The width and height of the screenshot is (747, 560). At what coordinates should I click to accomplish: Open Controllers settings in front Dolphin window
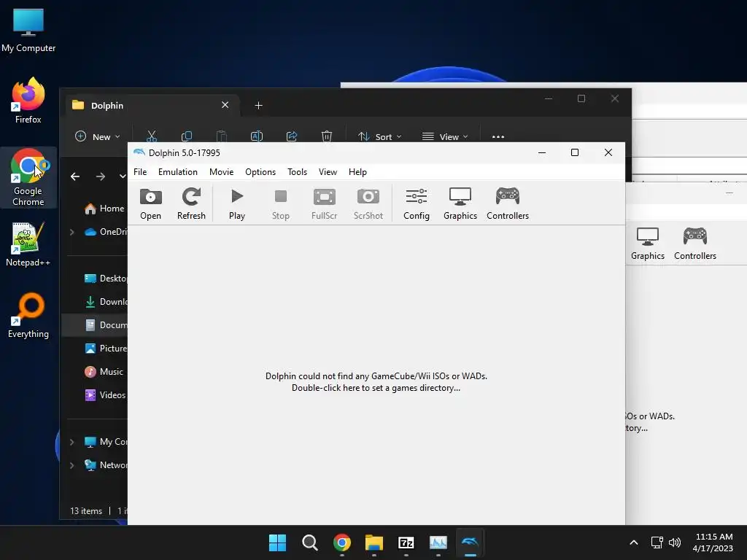(508, 204)
